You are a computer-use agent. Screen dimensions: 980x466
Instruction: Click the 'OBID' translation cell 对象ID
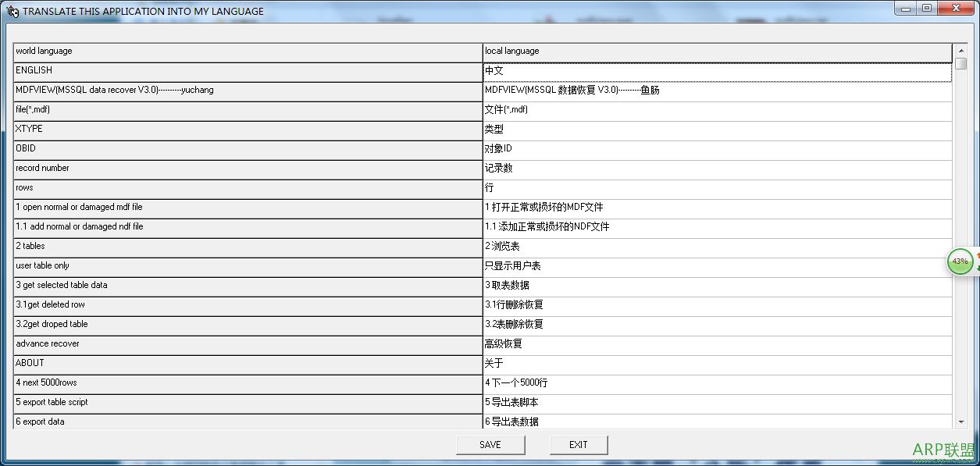(x=625, y=148)
